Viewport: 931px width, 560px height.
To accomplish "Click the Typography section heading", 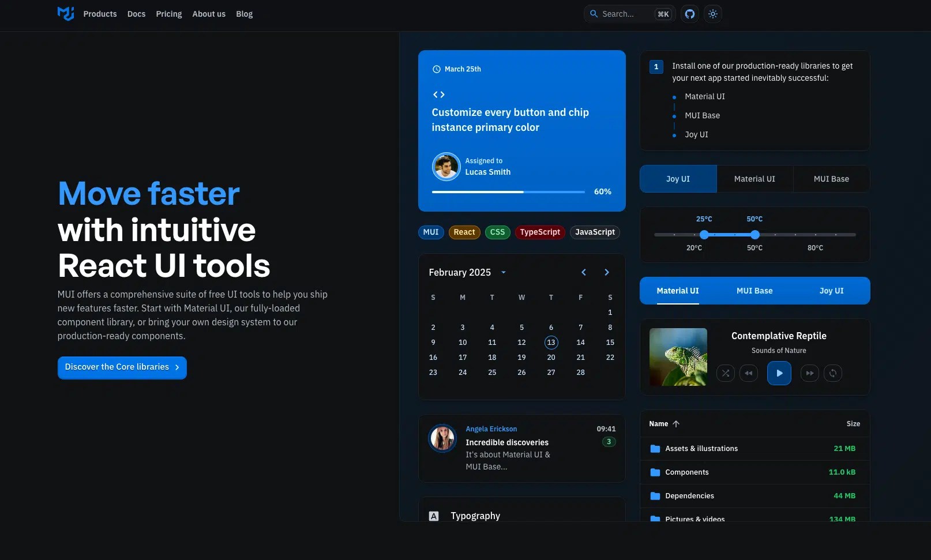I will tap(475, 516).
